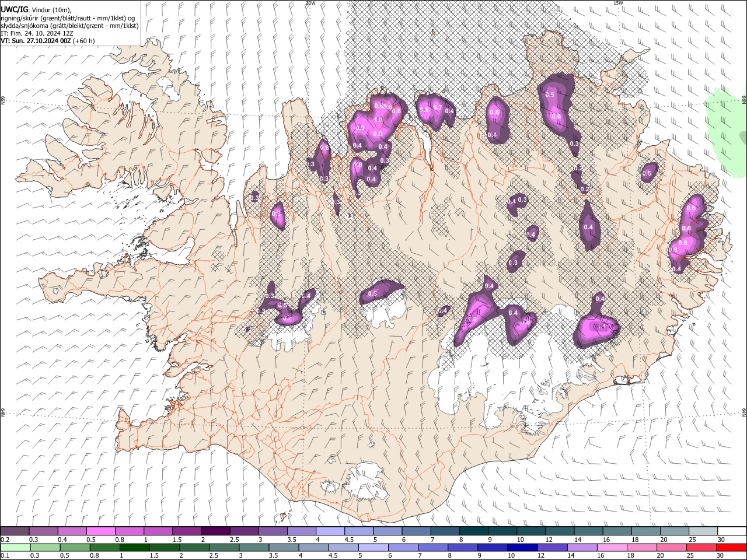
Task: Select the deep blue 10–12 rain scale swatch
Action: coord(522,547)
